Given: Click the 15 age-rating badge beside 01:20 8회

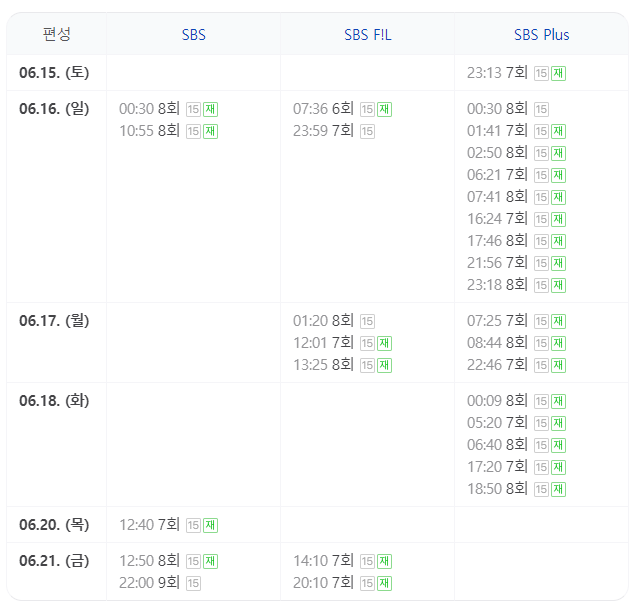Looking at the screenshot, I should [x=367, y=322].
